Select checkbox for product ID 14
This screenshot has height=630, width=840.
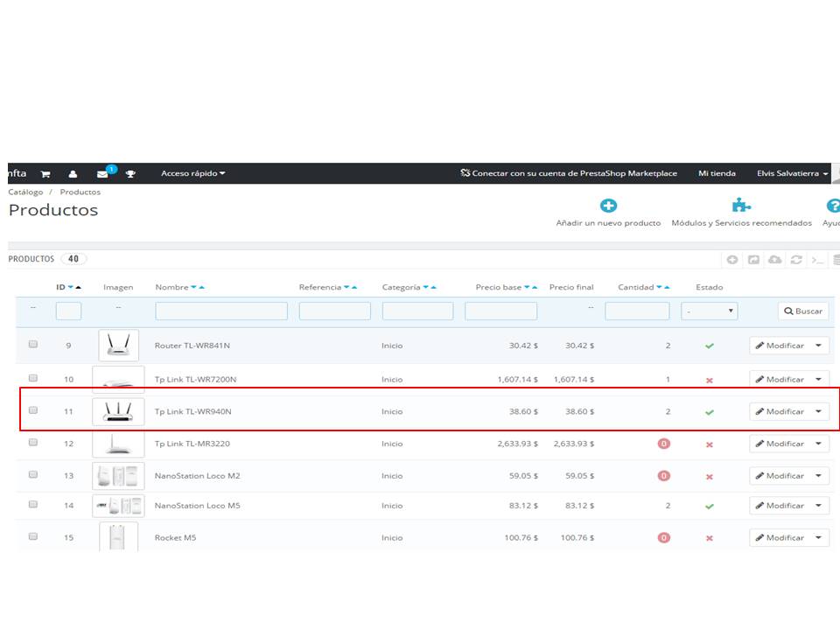coord(33,504)
